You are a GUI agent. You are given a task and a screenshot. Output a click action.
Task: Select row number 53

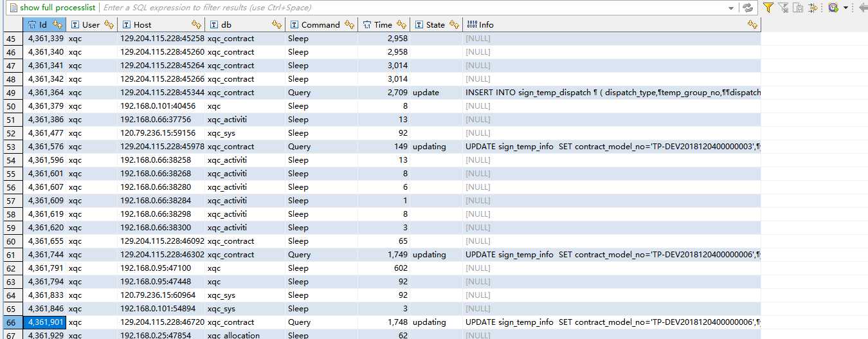tap(12, 147)
